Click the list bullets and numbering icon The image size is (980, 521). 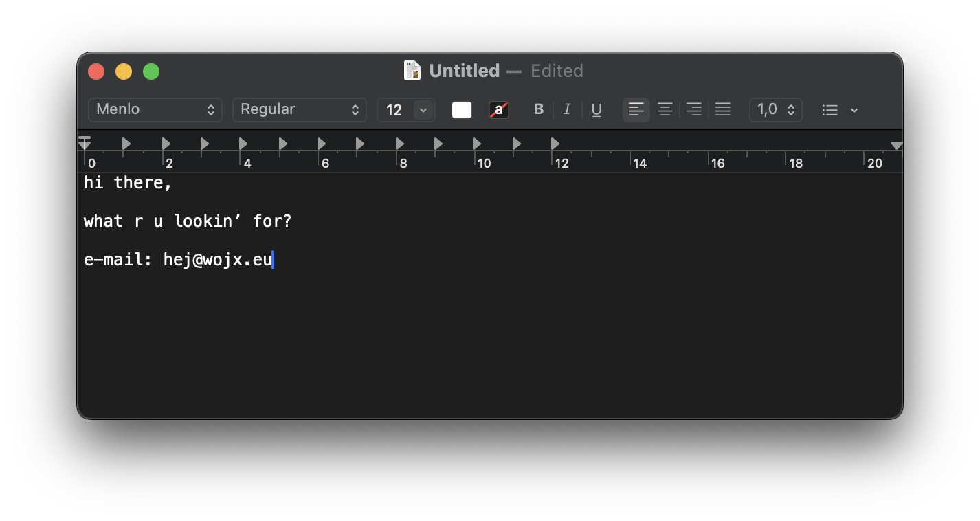pyautogui.click(x=830, y=110)
